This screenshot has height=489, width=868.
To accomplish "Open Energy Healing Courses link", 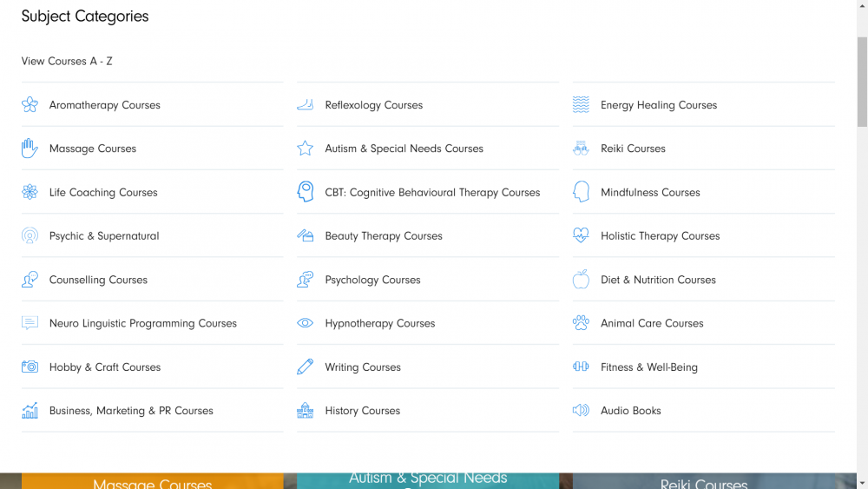I will click(x=659, y=105).
